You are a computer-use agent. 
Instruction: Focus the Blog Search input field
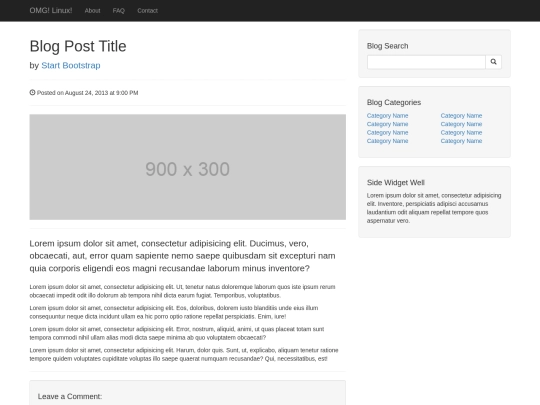point(426,62)
